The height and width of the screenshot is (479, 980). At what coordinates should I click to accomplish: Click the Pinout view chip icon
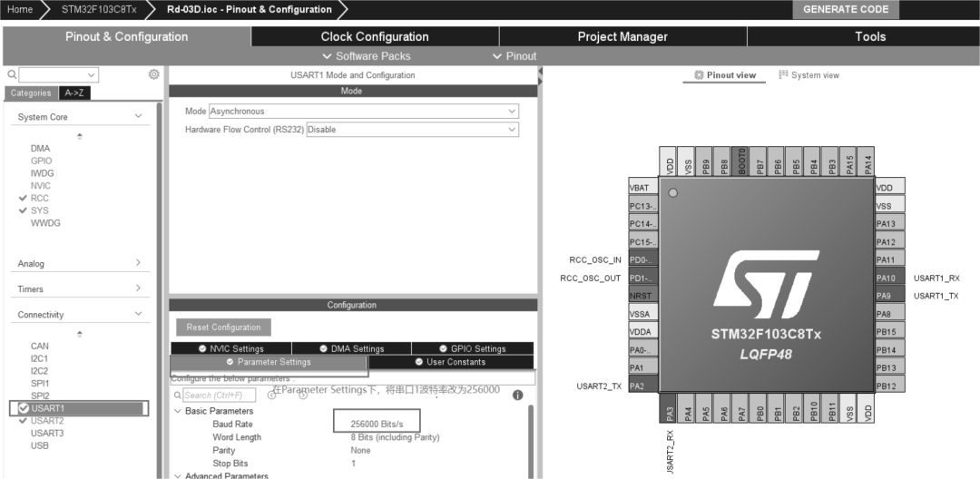click(700, 75)
